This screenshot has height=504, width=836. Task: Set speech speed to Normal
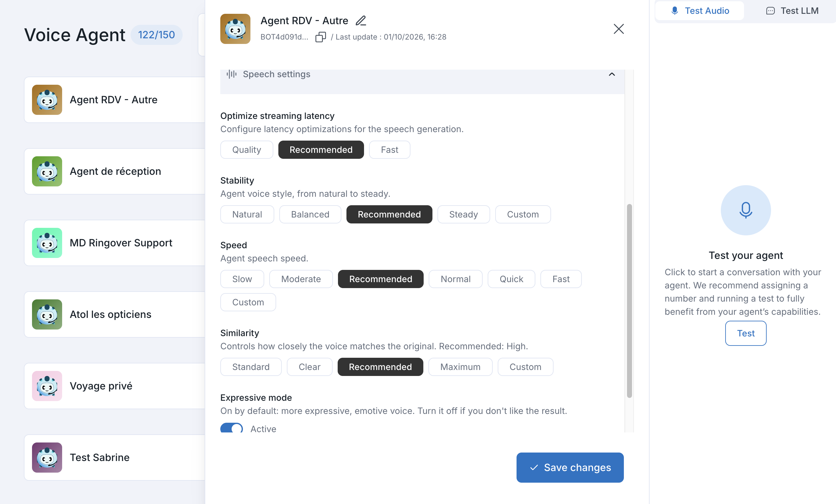pos(455,279)
